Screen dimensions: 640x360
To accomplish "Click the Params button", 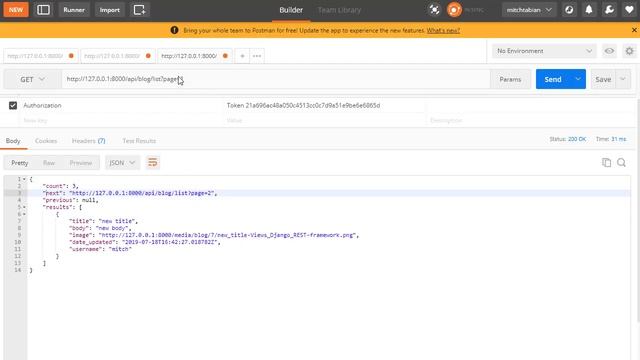I will (x=510, y=79).
